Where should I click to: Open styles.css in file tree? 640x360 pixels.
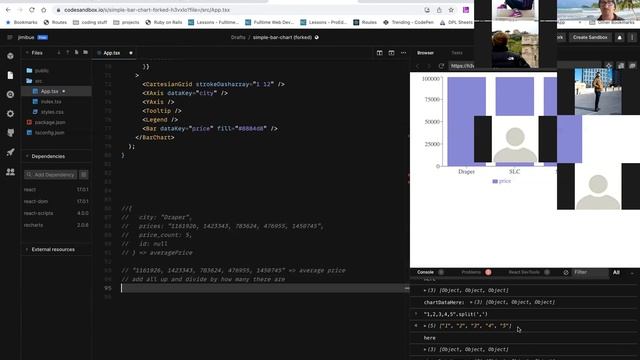(52, 112)
